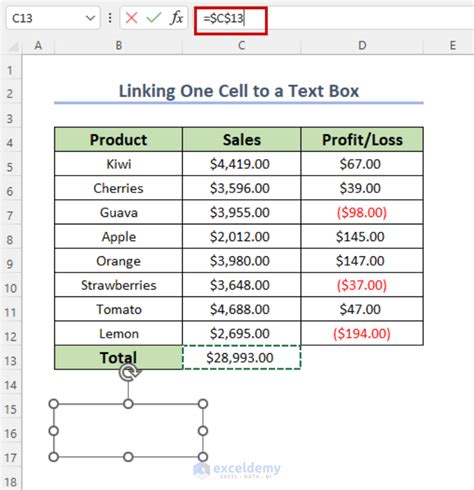
Task: Select the $2,695.00 sales cell
Action: pyautogui.click(x=242, y=333)
